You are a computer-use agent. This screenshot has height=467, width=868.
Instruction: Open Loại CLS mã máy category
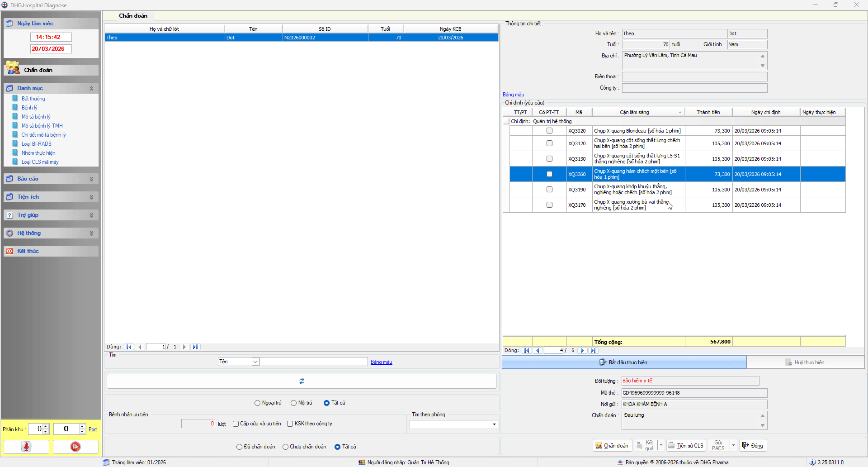pyautogui.click(x=40, y=162)
